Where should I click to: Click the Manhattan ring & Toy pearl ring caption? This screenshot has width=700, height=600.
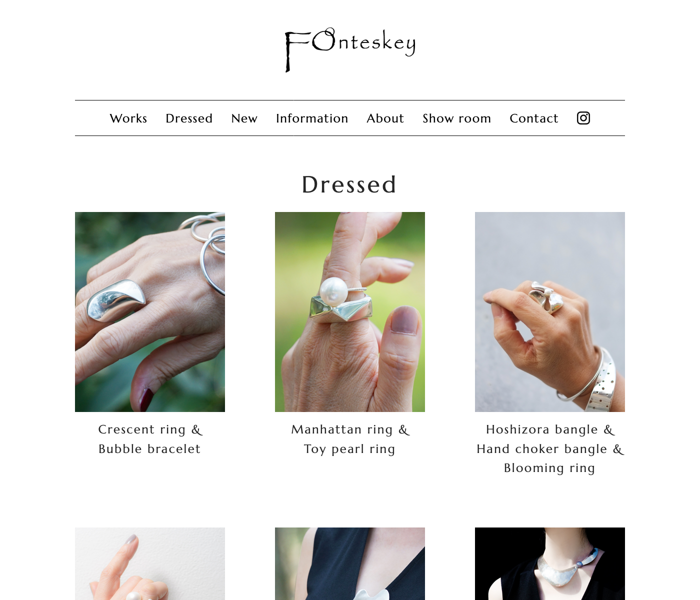click(350, 439)
